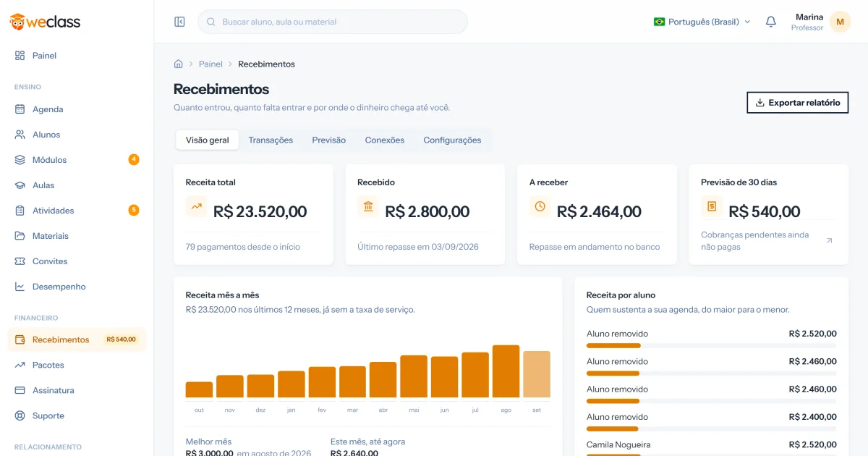Click the Atividades badge showing 5

point(134,210)
